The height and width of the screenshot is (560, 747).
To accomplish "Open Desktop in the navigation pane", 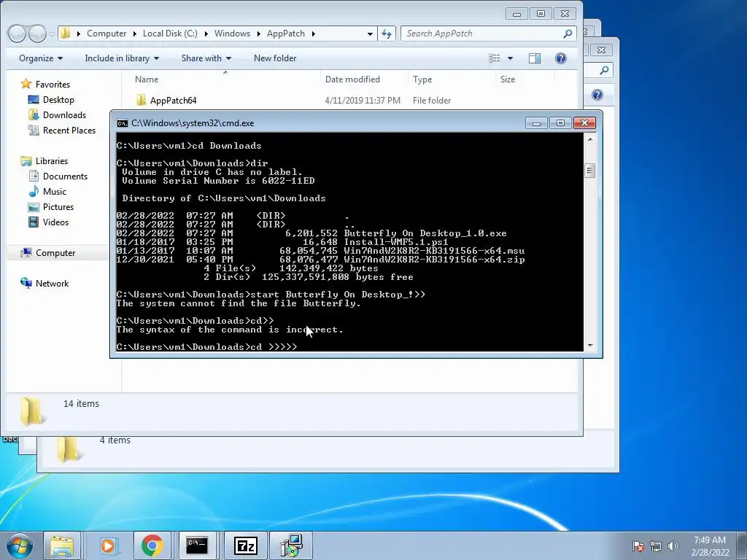I will pos(58,99).
